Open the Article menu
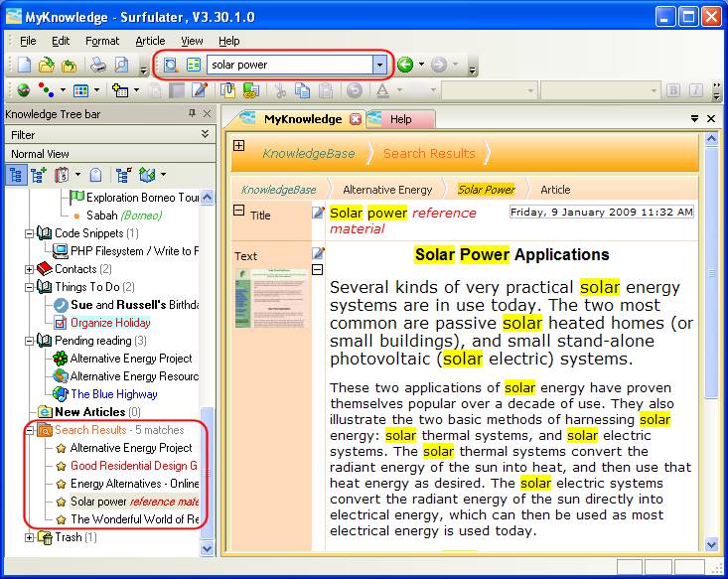728x579 pixels. tap(150, 41)
